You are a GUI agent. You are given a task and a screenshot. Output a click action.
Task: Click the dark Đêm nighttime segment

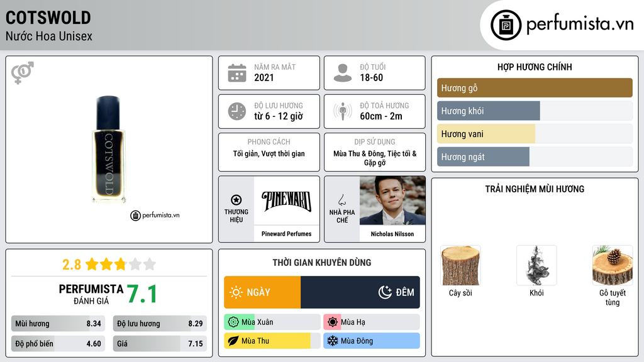pos(360,292)
